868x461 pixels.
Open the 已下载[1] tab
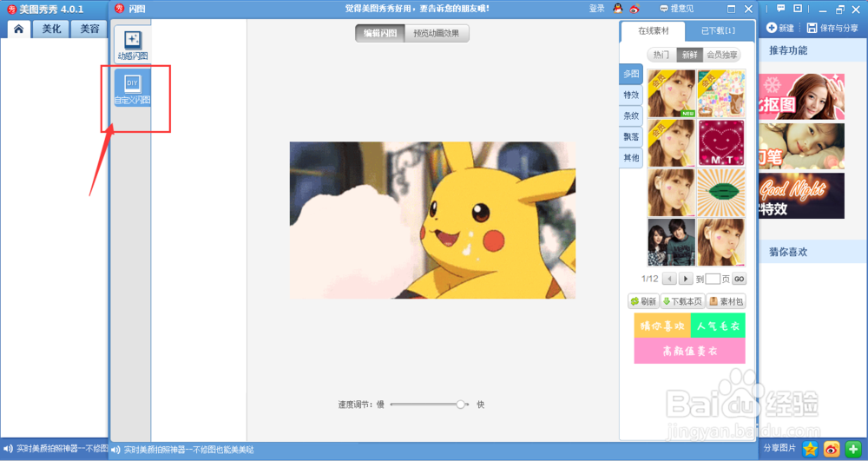(719, 31)
